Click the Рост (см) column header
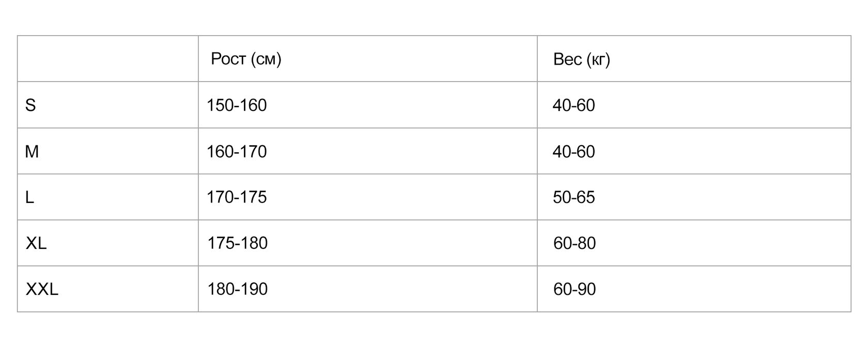 [246, 59]
